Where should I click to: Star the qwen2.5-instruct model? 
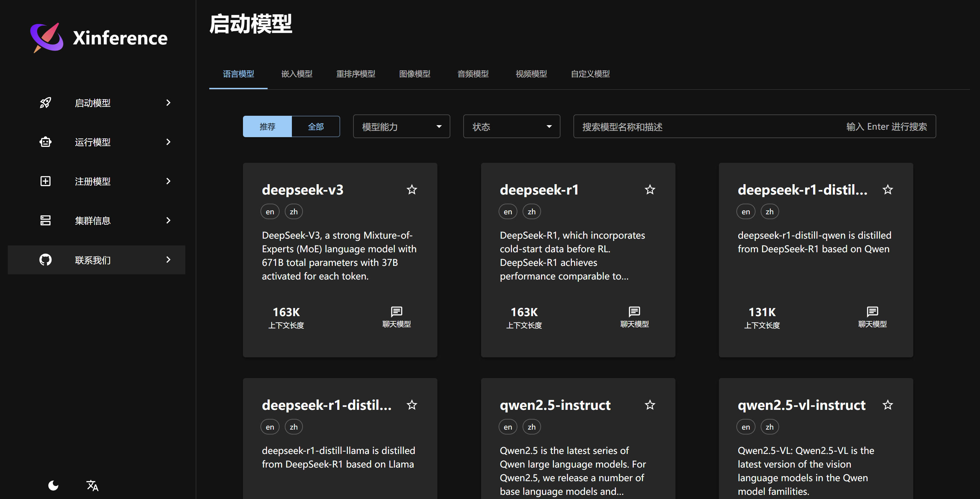tap(650, 405)
